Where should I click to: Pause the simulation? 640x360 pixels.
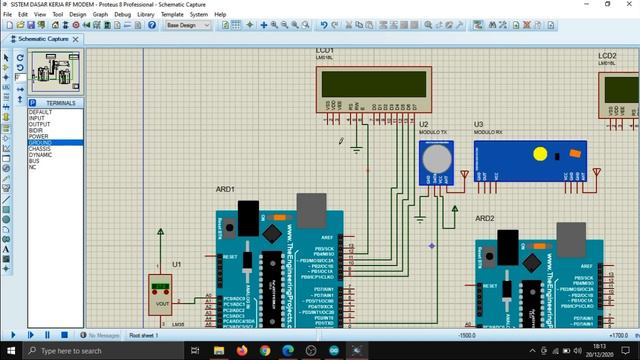[47, 335]
